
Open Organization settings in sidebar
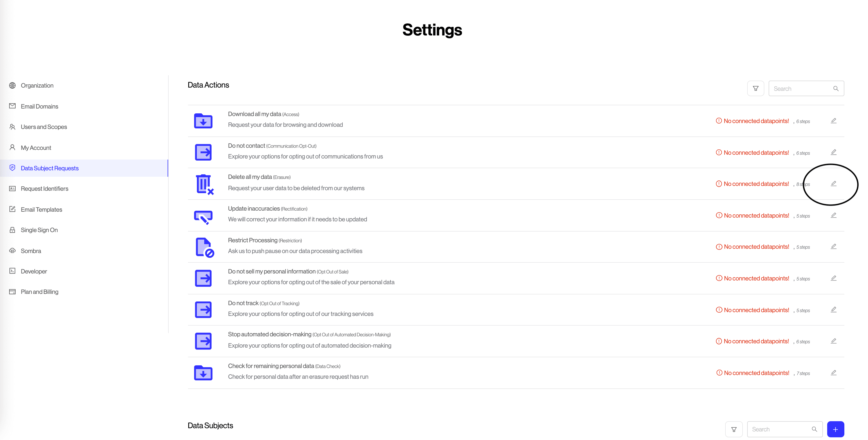(x=37, y=86)
